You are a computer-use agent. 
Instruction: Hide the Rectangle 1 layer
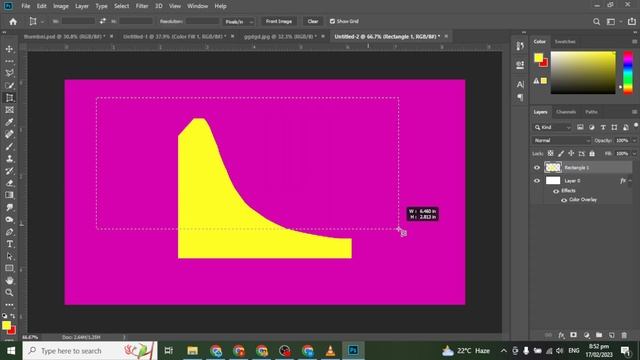coord(537,168)
